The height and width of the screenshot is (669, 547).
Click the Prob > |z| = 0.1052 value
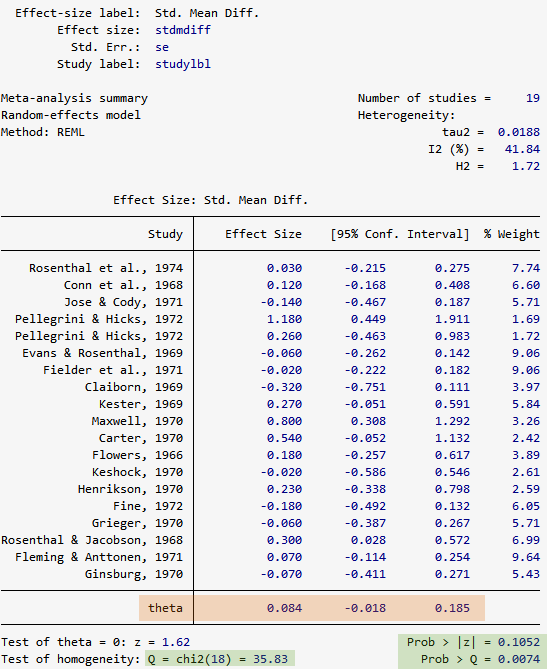tap(473, 642)
